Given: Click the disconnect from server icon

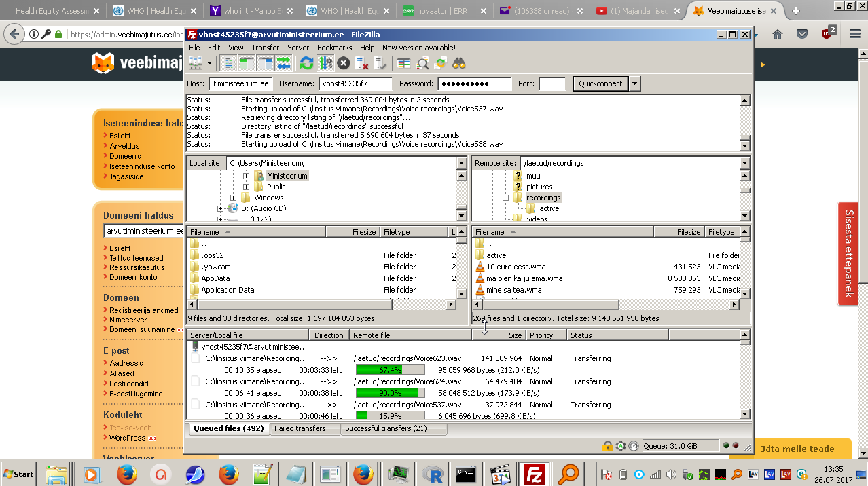Looking at the screenshot, I should 362,63.
